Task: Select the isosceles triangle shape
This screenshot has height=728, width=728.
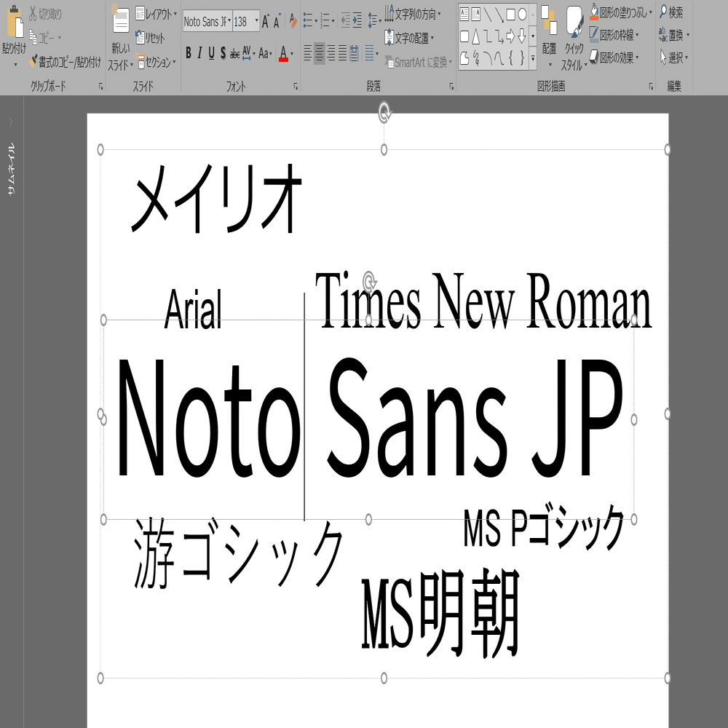Action: click(x=476, y=36)
